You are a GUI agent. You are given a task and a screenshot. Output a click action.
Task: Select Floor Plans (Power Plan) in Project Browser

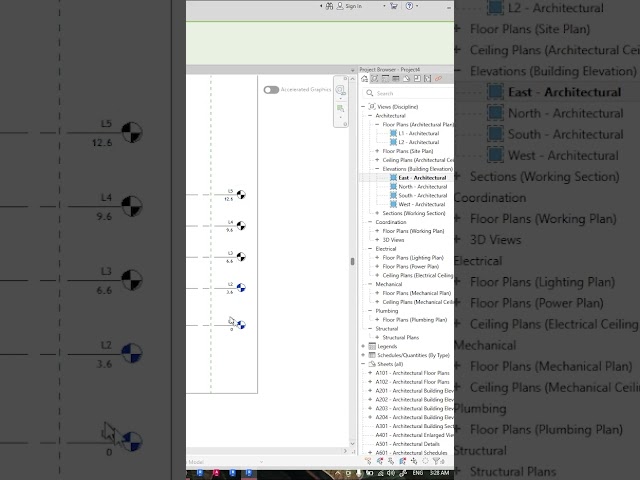[411, 267]
